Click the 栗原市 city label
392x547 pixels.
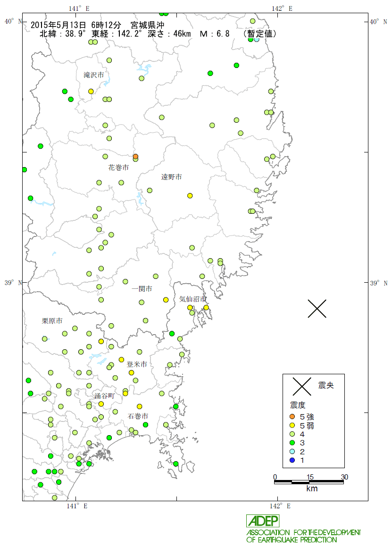point(52,321)
